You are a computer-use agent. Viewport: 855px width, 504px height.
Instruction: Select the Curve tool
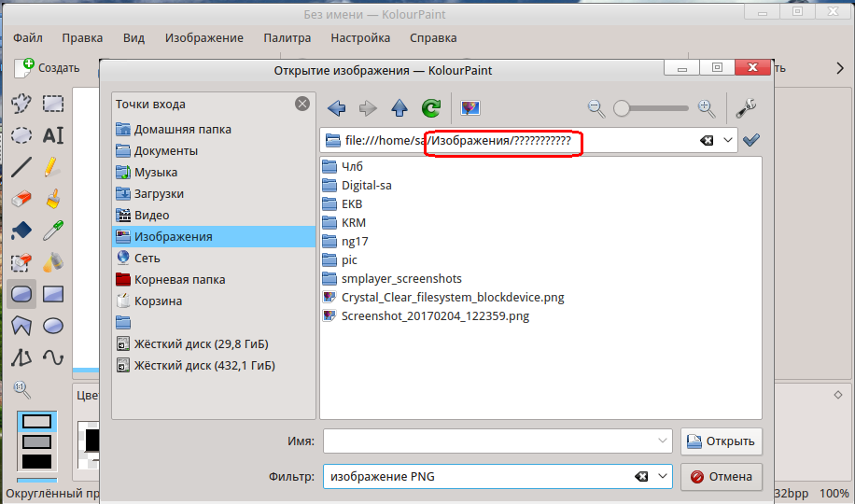[x=53, y=357]
